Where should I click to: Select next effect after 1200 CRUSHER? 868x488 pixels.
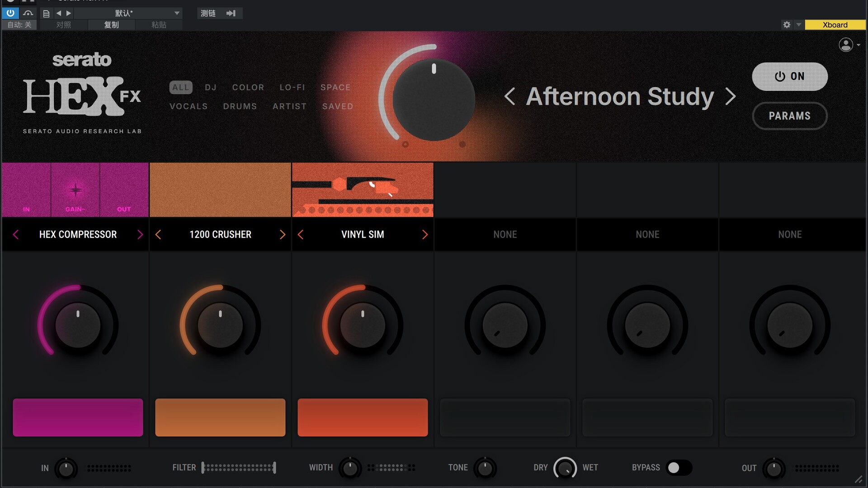(x=283, y=235)
